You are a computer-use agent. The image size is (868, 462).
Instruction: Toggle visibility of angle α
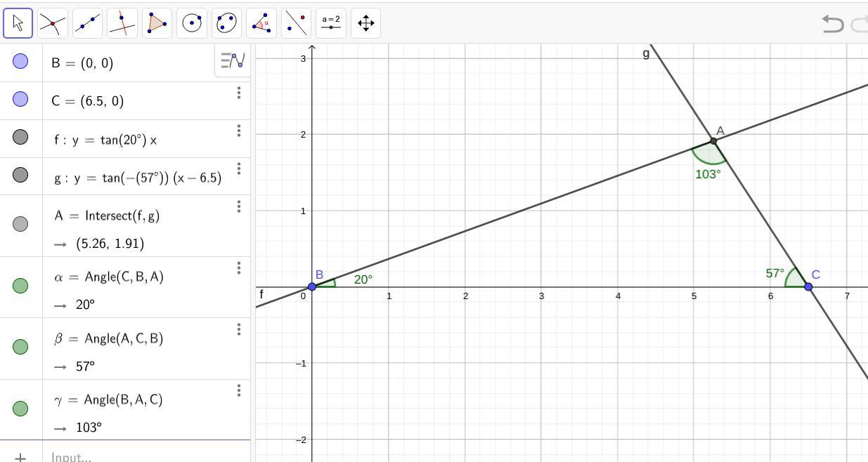click(x=20, y=286)
